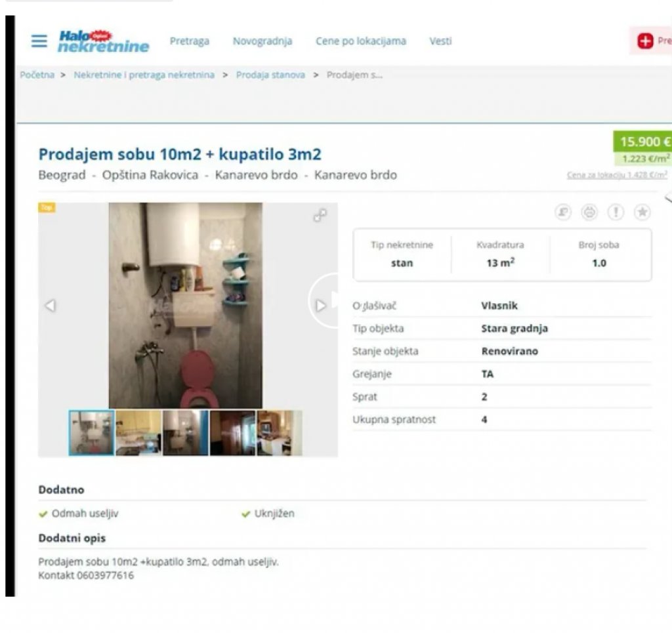Open the hamburger menu icon
Viewport: 672px width, 633px height.
tap(39, 41)
